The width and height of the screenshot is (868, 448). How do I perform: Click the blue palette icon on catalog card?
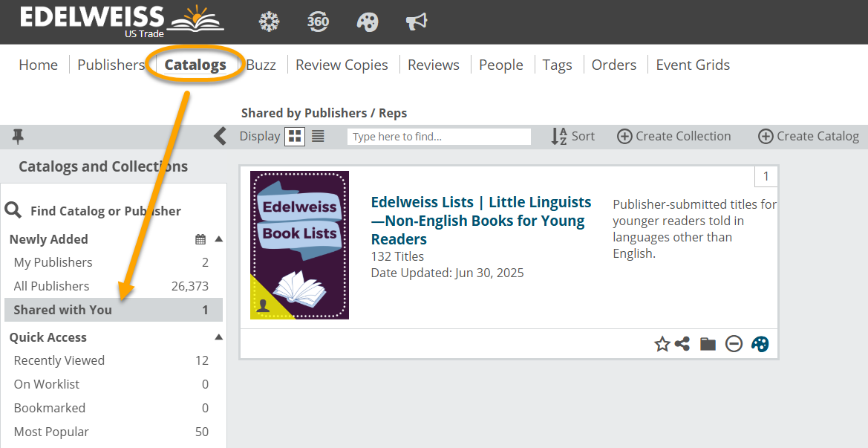[760, 344]
